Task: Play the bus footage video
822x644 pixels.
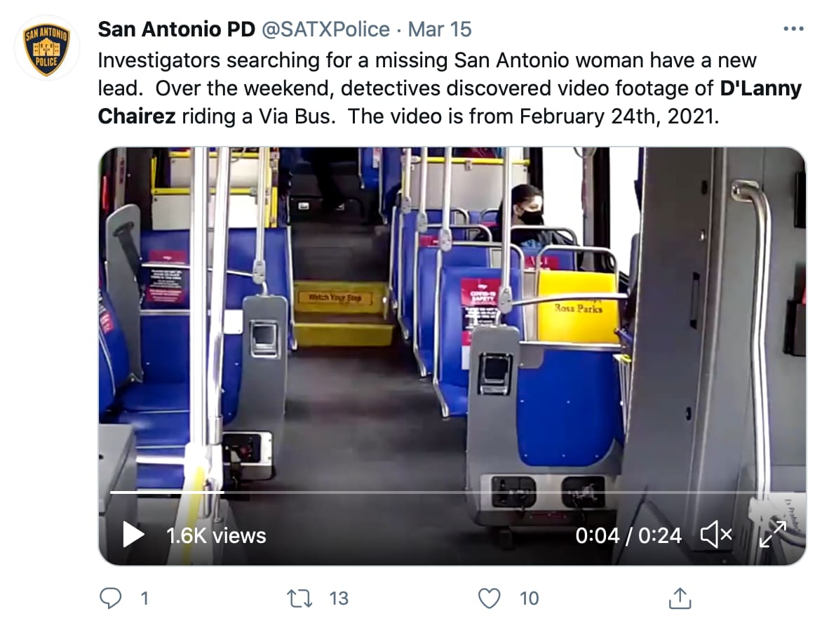Action: pos(133,535)
